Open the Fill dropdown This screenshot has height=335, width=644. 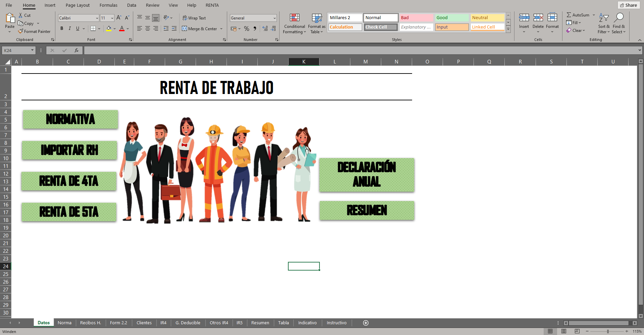[x=574, y=23]
